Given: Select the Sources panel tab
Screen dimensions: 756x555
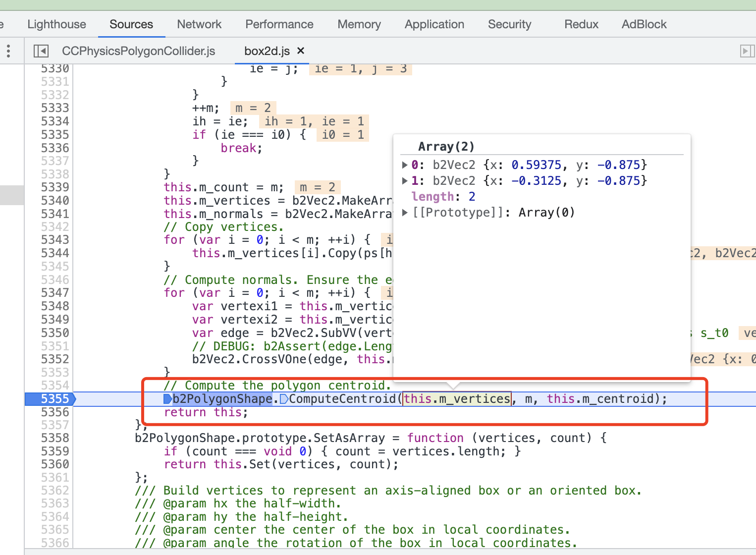Looking at the screenshot, I should [131, 24].
